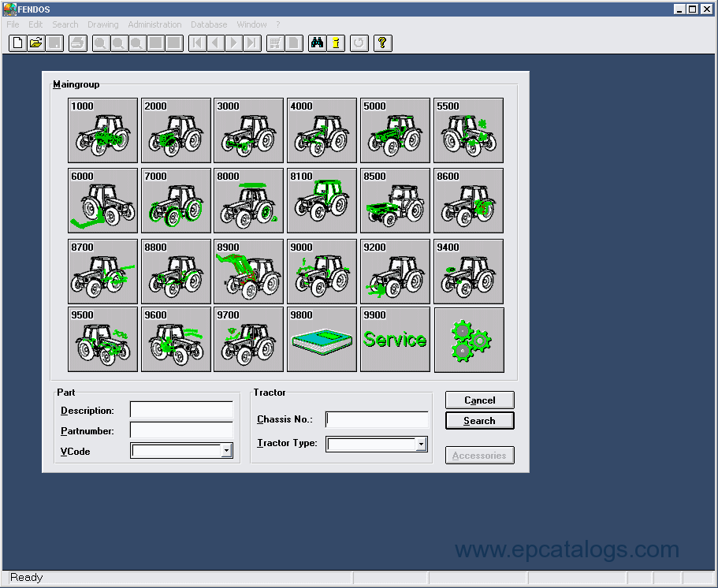Screen dimensions: 718x588
Task: Open the Search menu
Action: pos(65,24)
